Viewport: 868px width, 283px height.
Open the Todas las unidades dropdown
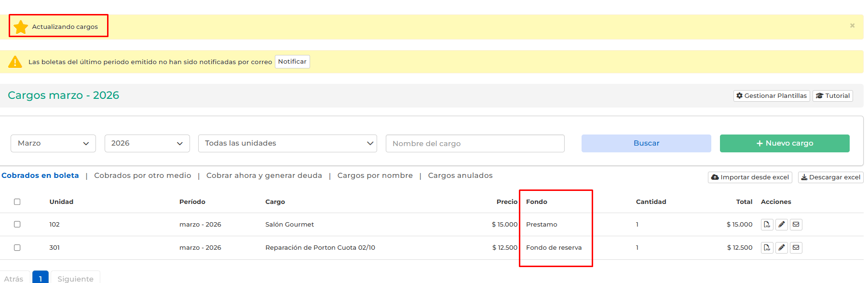pyautogui.click(x=287, y=144)
